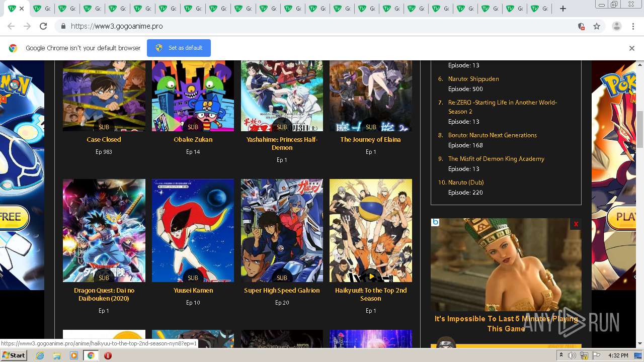
Task: Open The Misfit of Demon King Academy
Action: click(496, 159)
